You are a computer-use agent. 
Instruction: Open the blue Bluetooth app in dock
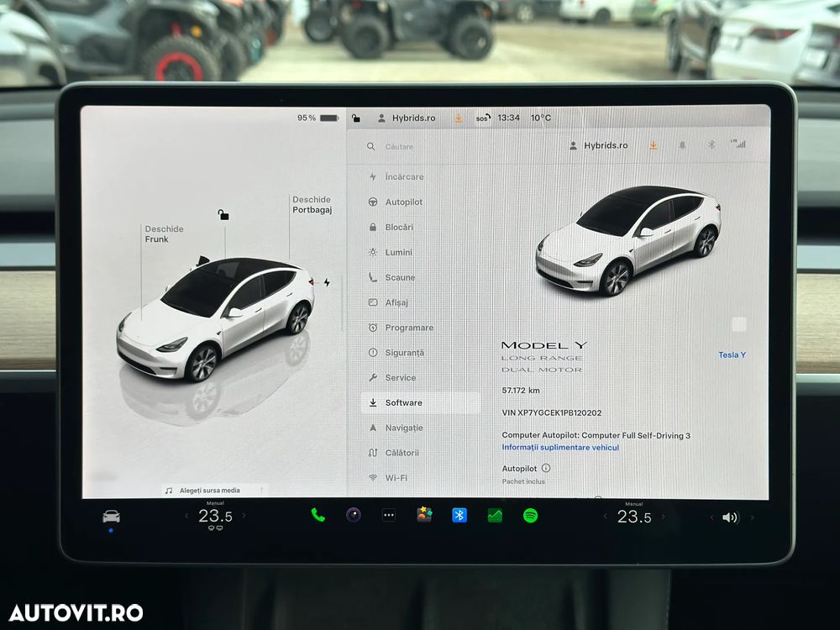(459, 516)
